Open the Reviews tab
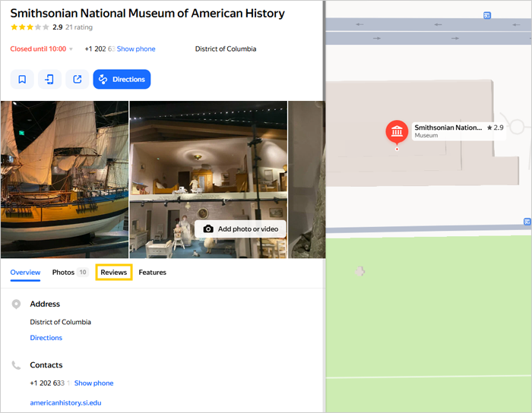This screenshot has width=532, height=413. (x=114, y=273)
